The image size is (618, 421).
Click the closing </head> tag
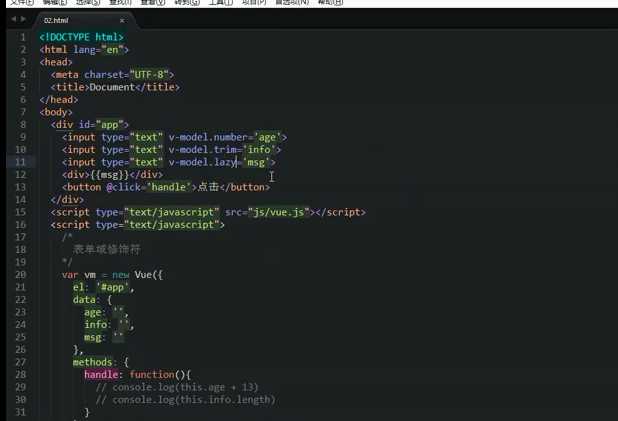point(59,100)
